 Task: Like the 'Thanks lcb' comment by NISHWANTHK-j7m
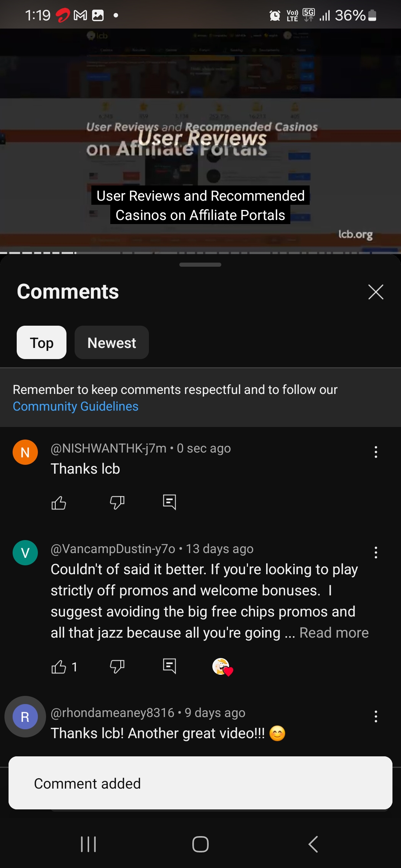[59, 503]
